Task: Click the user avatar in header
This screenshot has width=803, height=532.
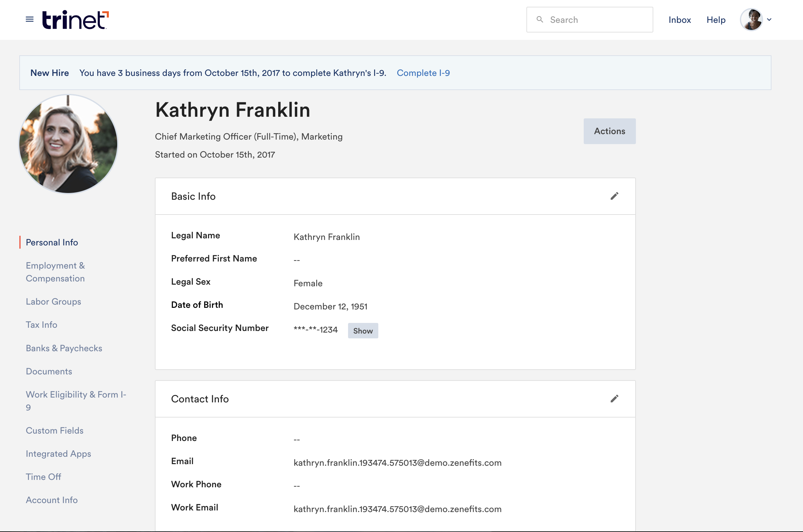Action: pyautogui.click(x=751, y=20)
